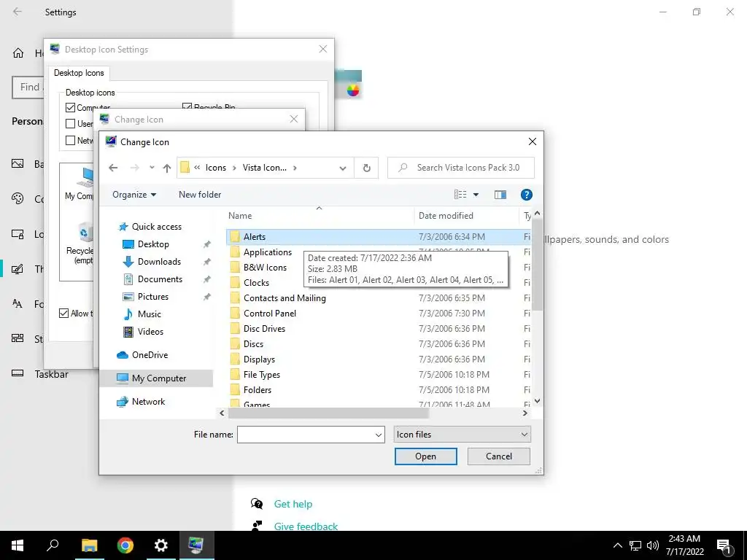Open the file type filter combo box
This screenshot has height=560, width=747.
click(x=462, y=435)
